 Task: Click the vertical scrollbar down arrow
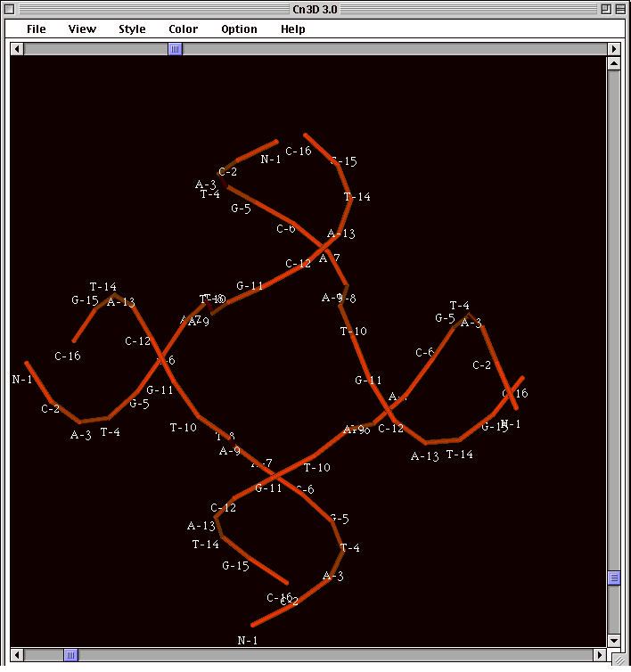pos(614,641)
